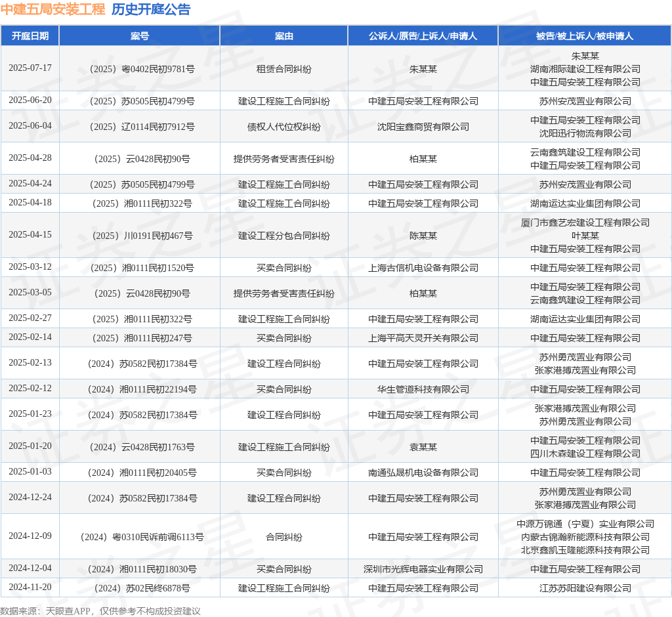
Task: Click defendant 湖南湘际建设工程有限公司
Action: click(x=585, y=69)
